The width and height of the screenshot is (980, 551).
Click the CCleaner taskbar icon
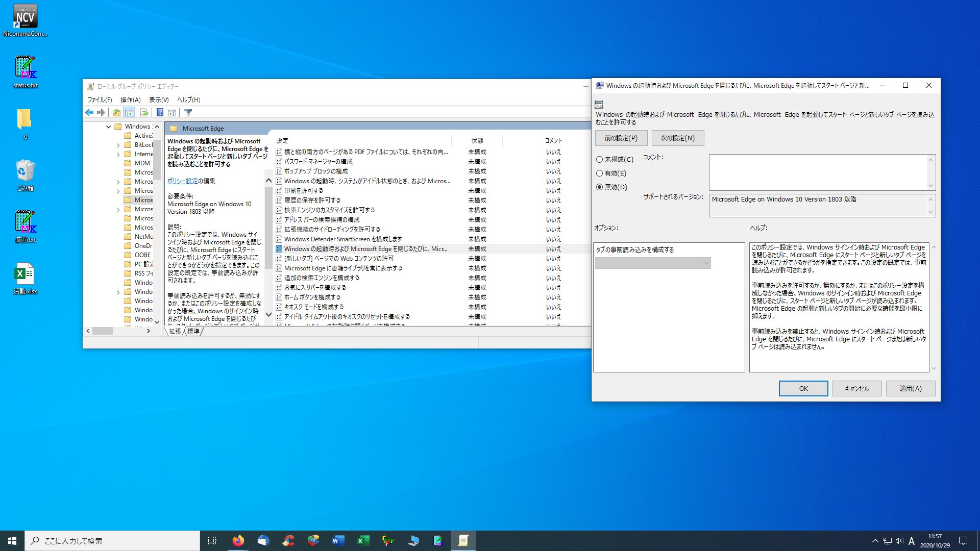288,541
